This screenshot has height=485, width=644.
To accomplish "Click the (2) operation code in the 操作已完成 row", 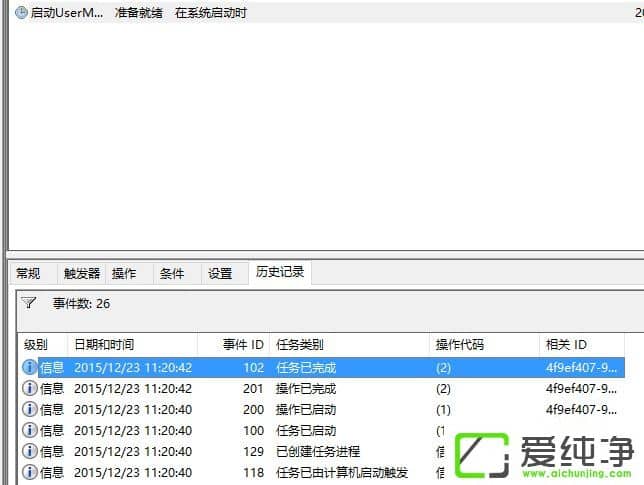I will click(x=443, y=388).
